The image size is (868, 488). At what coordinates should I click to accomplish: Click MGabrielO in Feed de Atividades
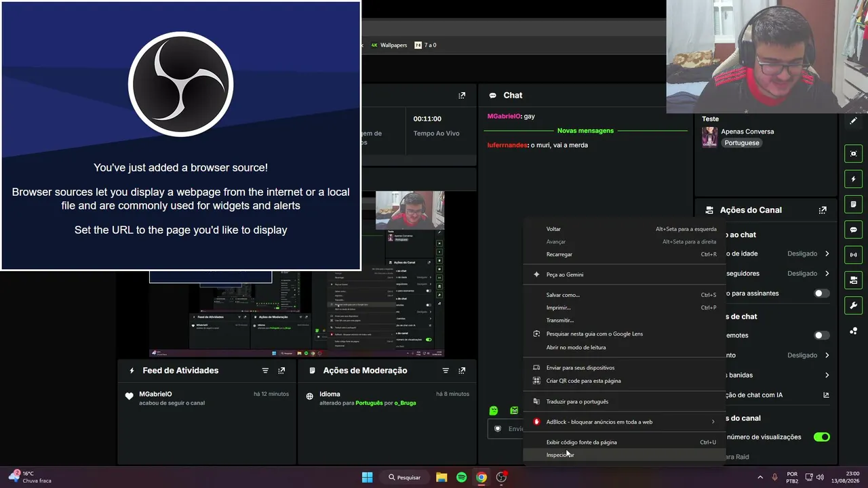point(155,394)
